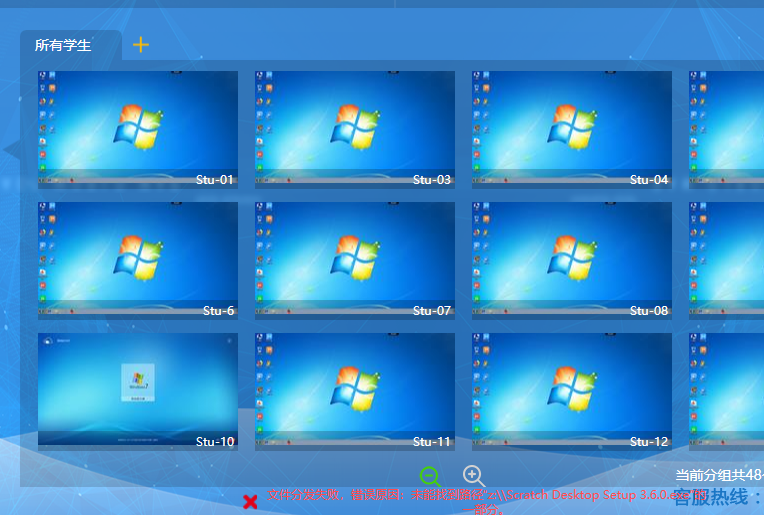Screen dimensions: 764x515
Task: Open the Stu-10 login screen thumbnail
Action: tap(138, 391)
